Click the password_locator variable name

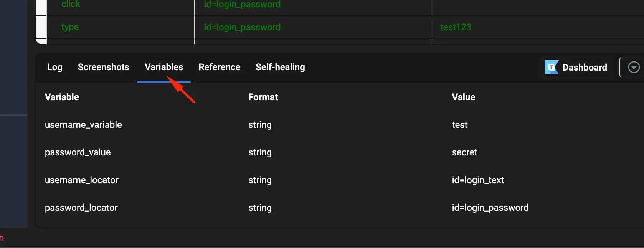pyautogui.click(x=81, y=208)
